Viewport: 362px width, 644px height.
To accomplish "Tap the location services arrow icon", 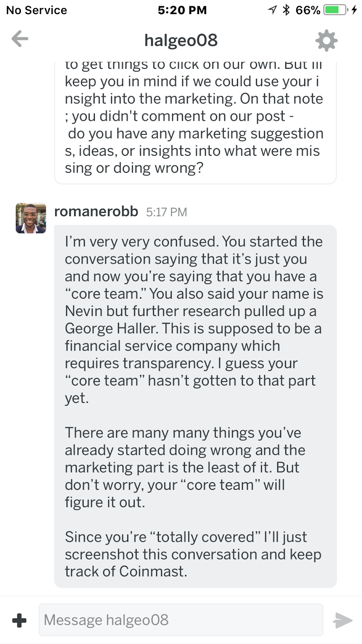I will tap(272, 10).
